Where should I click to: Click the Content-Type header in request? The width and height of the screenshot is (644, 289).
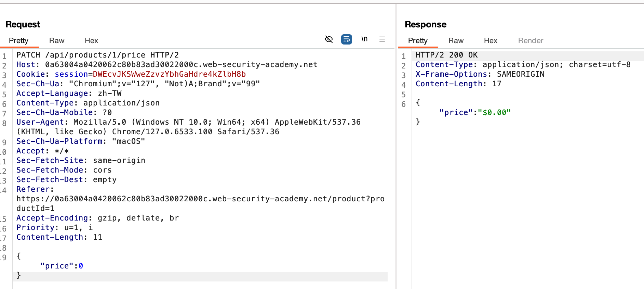(x=88, y=103)
